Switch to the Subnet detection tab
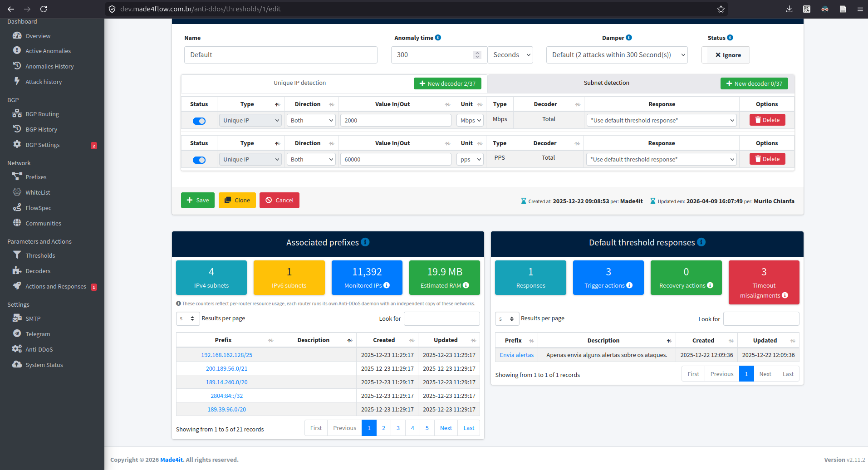 606,83
